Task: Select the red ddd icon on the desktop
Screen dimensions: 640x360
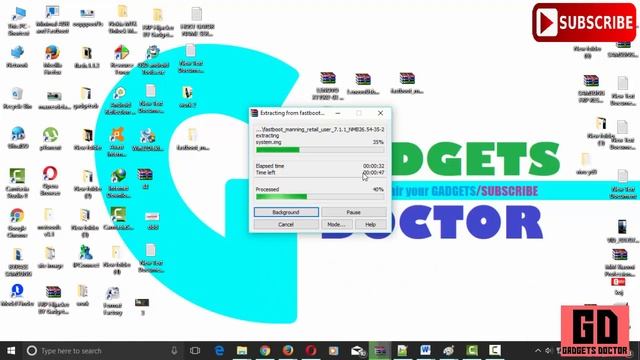Action: pyautogui.click(x=152, y=221)
